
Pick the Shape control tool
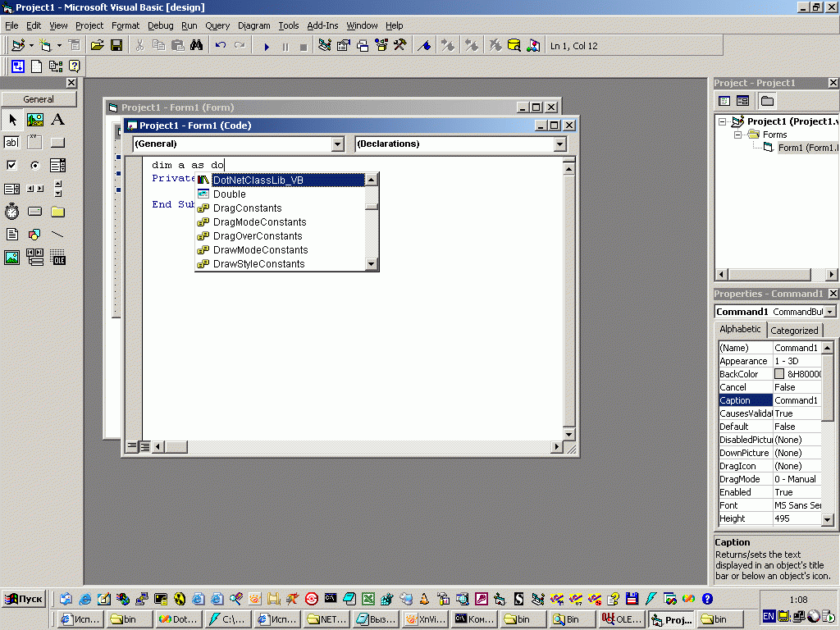tap(34, 235)
